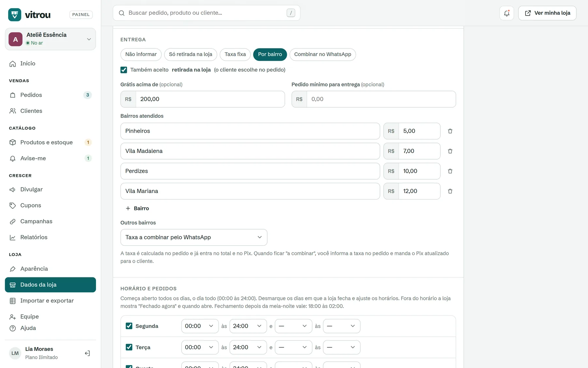
Task: Delete the Pinheiros neighborhood row
Action: point(450,131)
